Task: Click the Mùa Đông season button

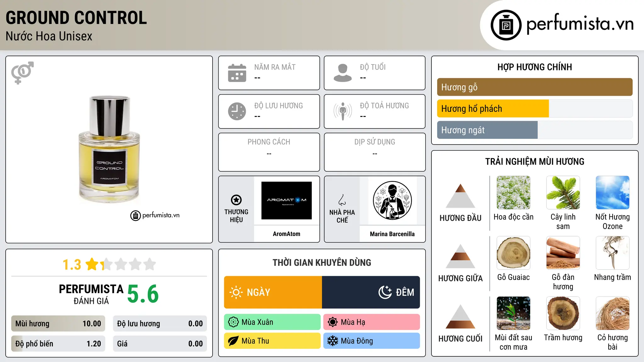Action: click(x=371, y=341)
